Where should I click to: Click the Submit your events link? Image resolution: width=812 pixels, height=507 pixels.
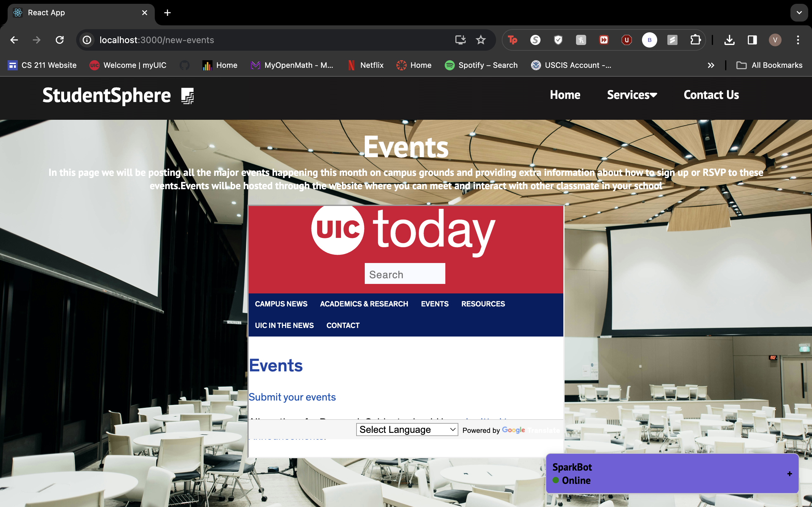tap(292, 397)
